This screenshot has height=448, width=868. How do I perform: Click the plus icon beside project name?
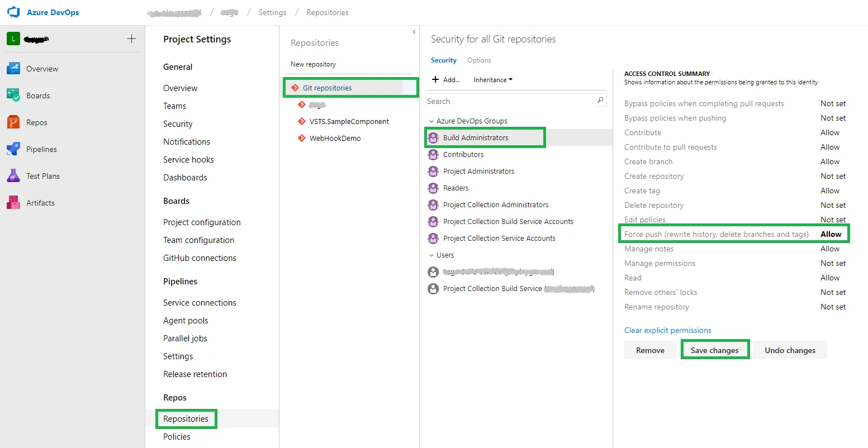coord(131,39)
